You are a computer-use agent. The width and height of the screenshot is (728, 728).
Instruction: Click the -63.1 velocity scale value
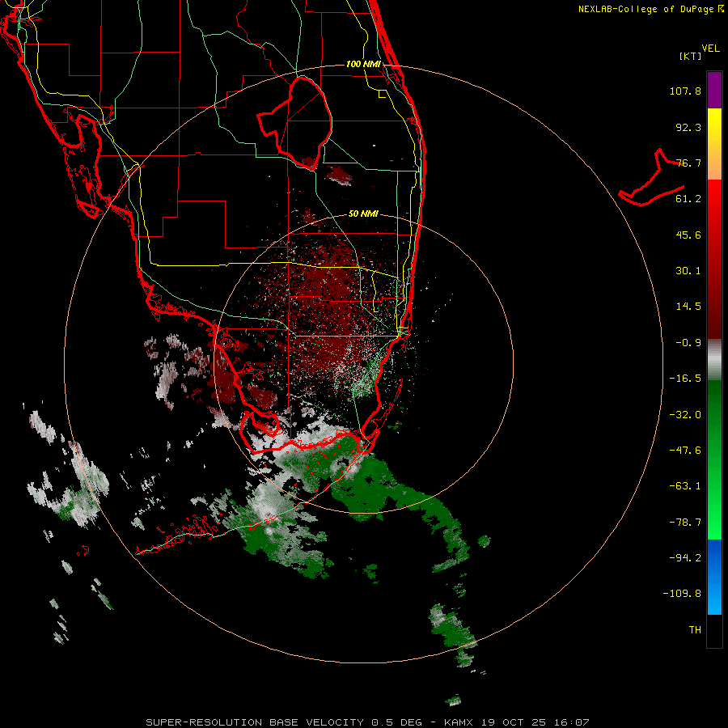[x=685, y=486]
